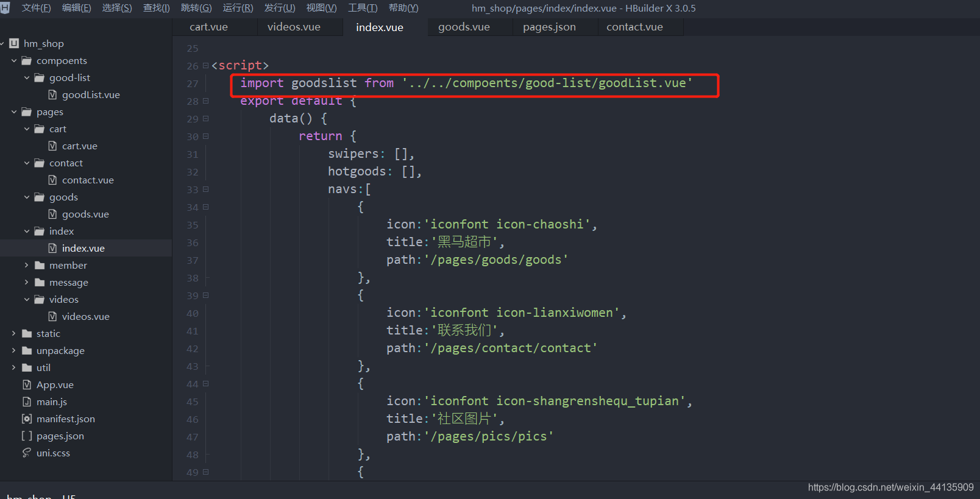Expand the static folder chevron
This screenshot has height=499, width=980.
[x=14, y=334]
